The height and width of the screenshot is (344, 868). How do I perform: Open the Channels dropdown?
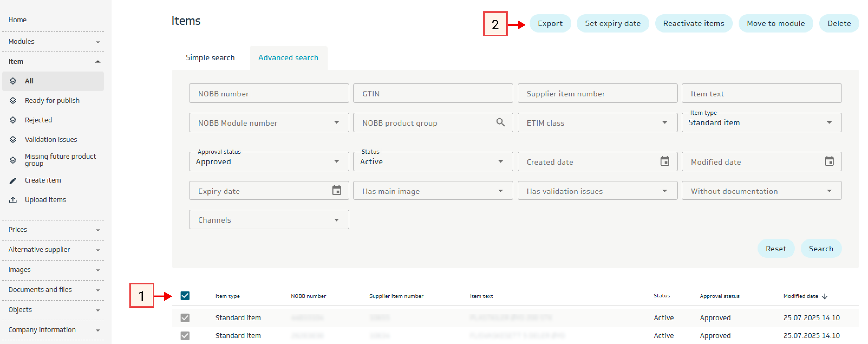pyautogui.click(x=269, y=220)
